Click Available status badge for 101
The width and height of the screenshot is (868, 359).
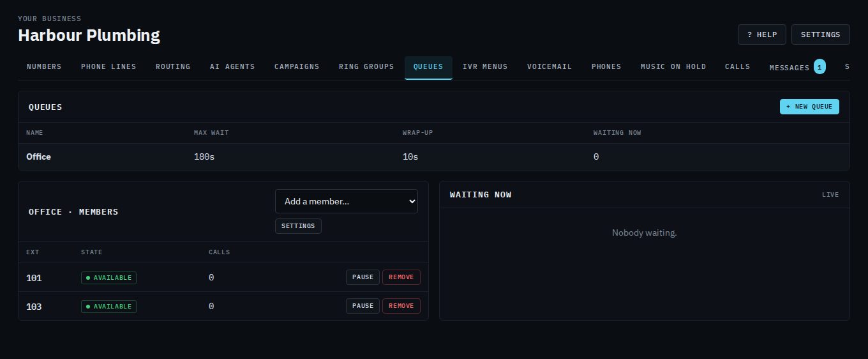(x=108, y=278)
